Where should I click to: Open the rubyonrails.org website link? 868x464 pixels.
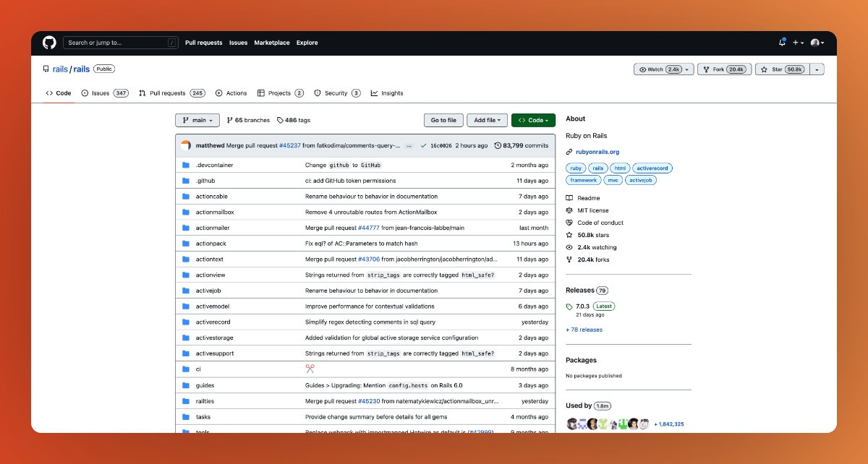(x=597, y=152)
